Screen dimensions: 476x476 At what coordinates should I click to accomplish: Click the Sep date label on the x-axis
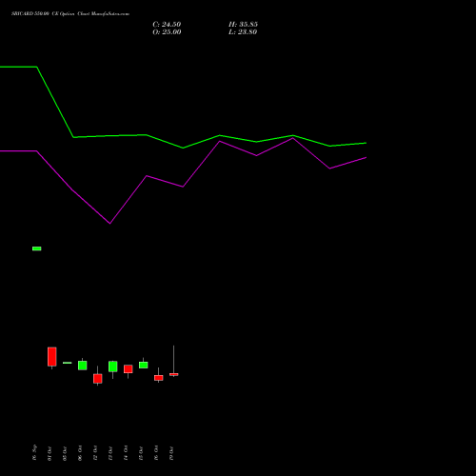click(34, 452)
